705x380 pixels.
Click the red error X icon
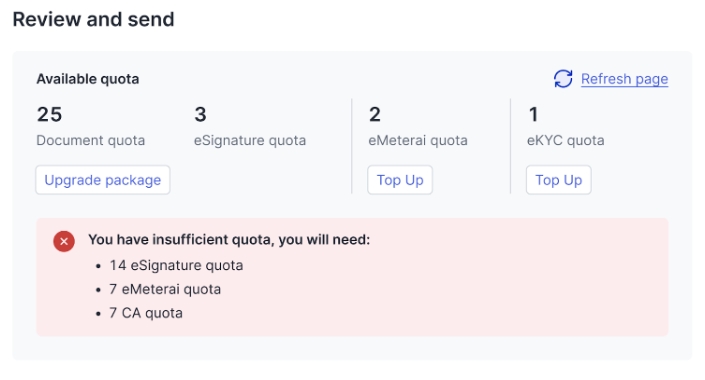tap(64, 241)
